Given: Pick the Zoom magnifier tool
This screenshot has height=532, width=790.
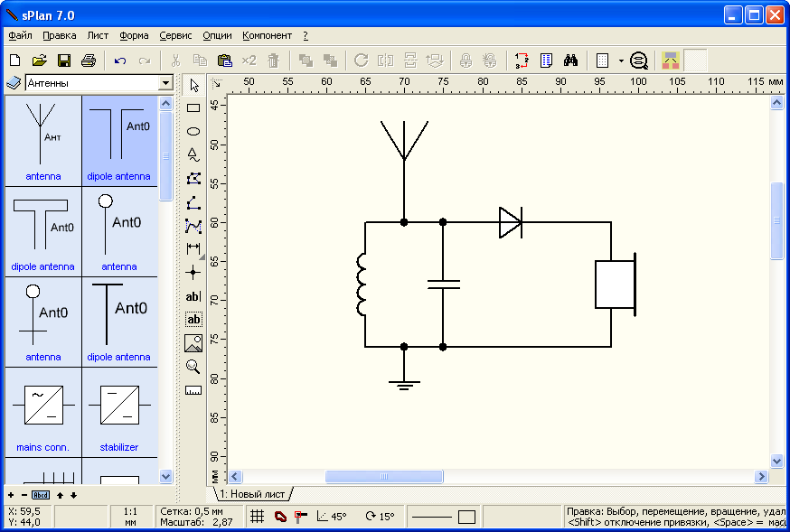Looking at the screenshot, I should click(193, 366).
